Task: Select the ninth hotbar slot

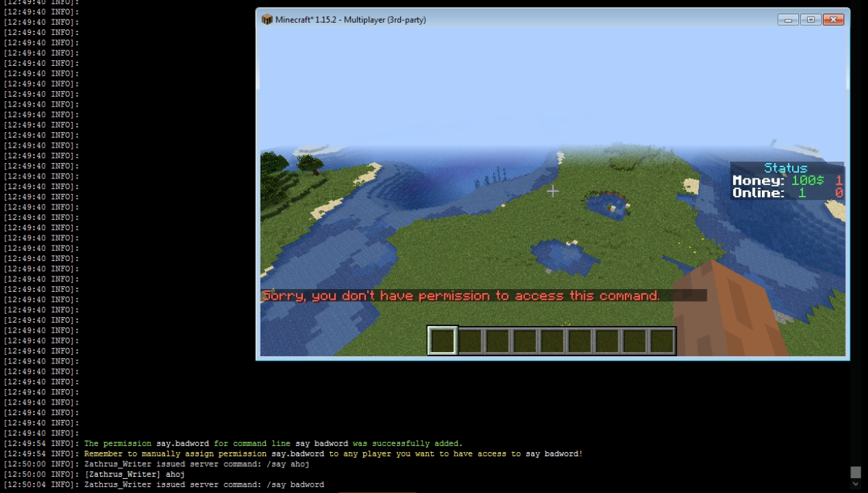Action: click(661, 341)
